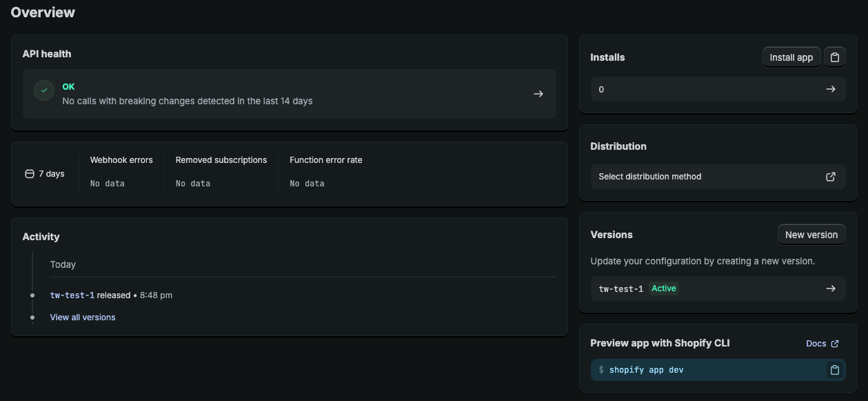Open API health details via the arrow
Viewport: 868px width, 401px height.
[x=538, y=93]
